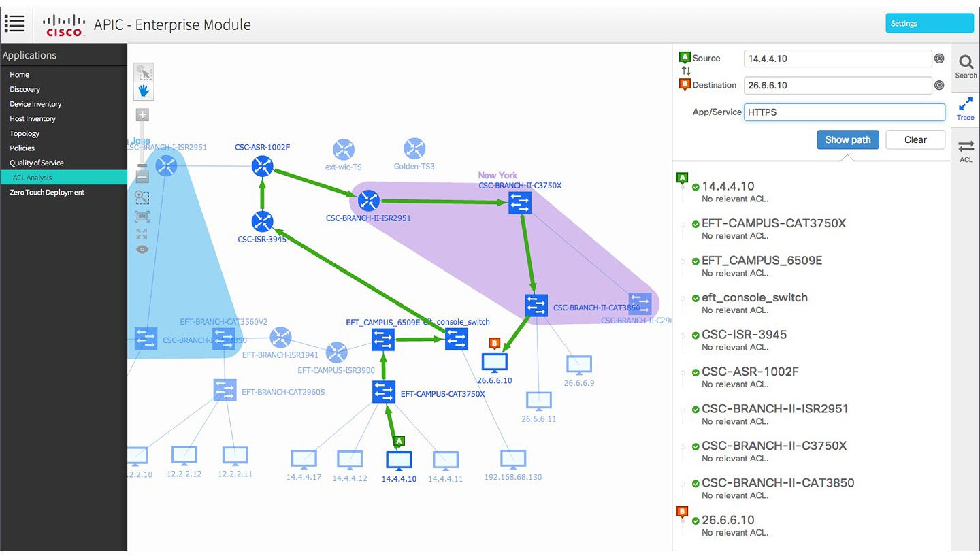The width and height of the screenshot is (980, 558).
Task: Select EFT-CAMPUS-CAT3750X in trace results
Action: [x=774, y=223]
